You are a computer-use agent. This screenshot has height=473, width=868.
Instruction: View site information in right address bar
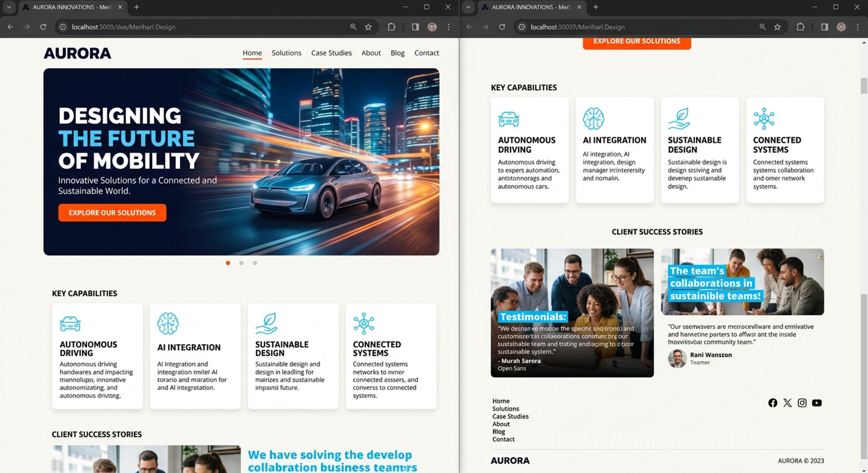(x=521, y=27)
